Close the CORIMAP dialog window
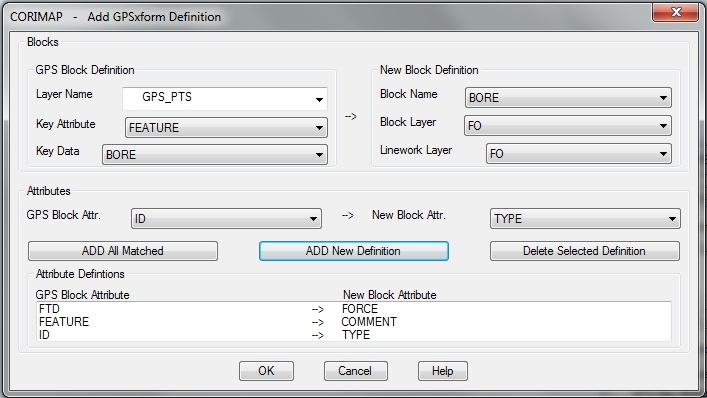This screenshot has width=707, height=398. click(x=675, y=12)
